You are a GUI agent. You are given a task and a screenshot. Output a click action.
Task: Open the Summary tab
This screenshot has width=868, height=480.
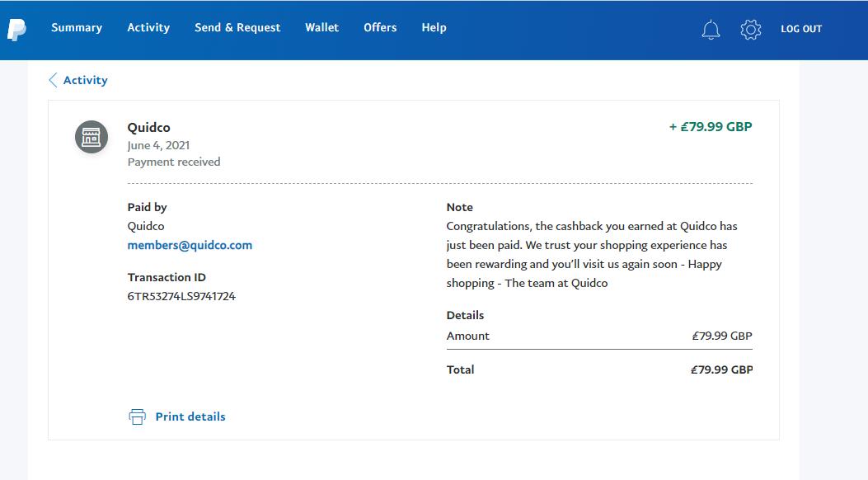point(77,27)
